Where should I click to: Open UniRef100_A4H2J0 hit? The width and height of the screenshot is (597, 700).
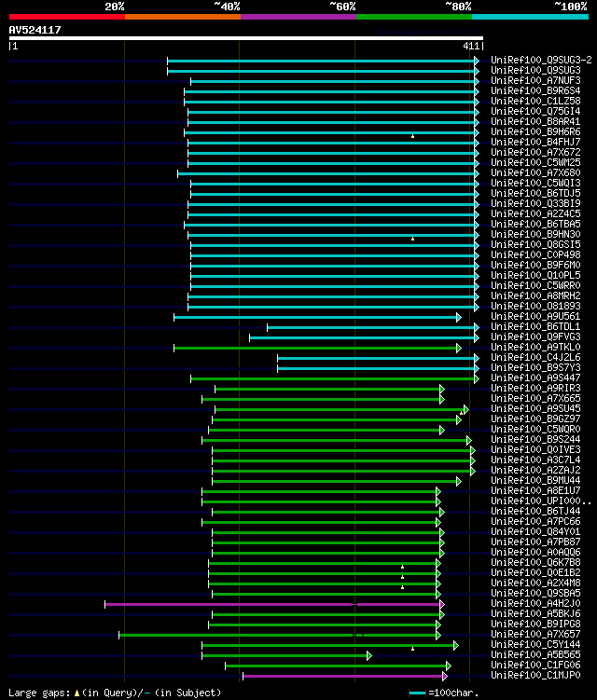tap(535, 604)
